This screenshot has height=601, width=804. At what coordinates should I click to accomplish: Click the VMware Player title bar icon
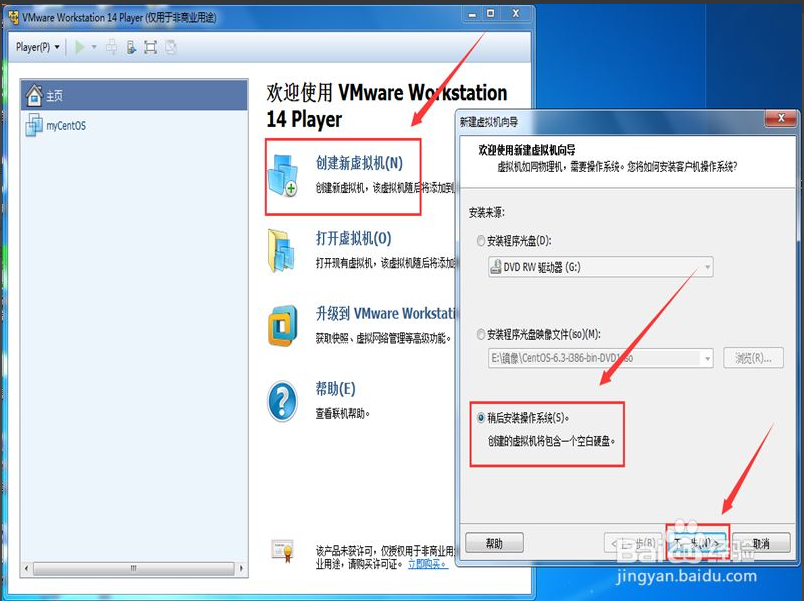[14, 17]
